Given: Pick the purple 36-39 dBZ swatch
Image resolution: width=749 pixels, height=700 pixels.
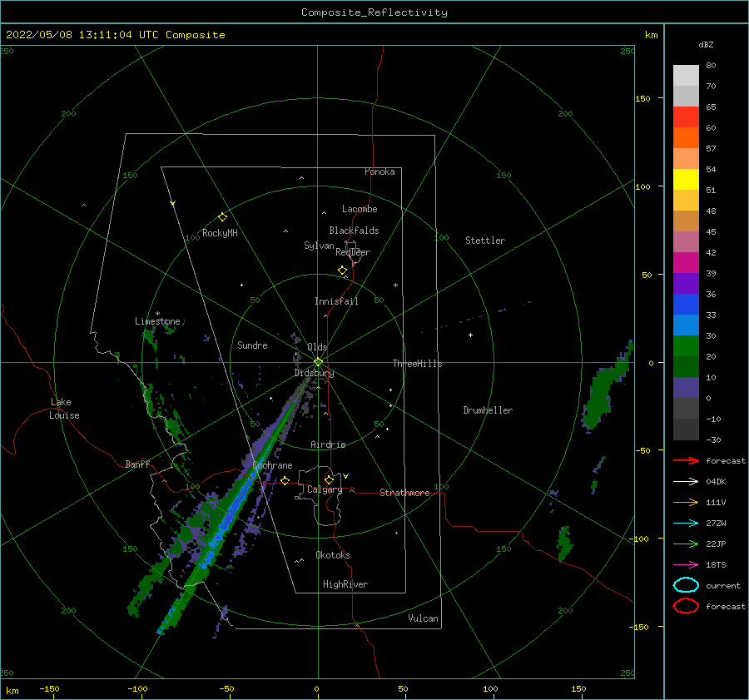Looking at the screenshot, I should (686, 284).
